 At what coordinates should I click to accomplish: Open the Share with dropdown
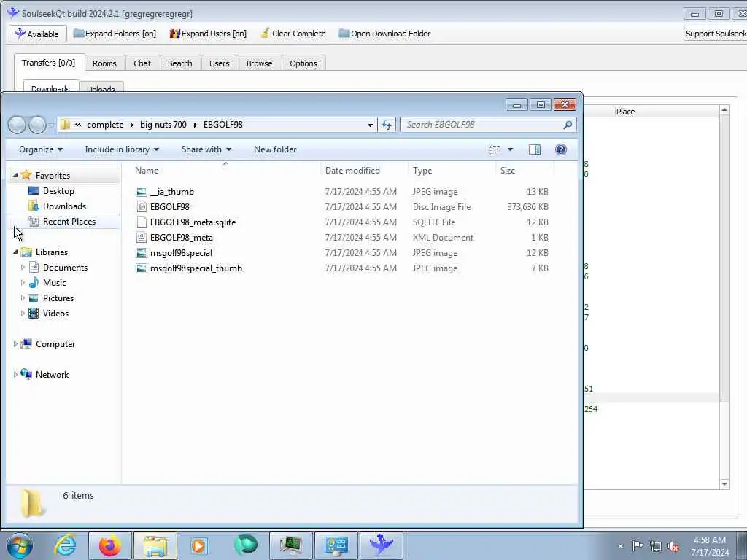pyautogui.click(x=206, y=149)
